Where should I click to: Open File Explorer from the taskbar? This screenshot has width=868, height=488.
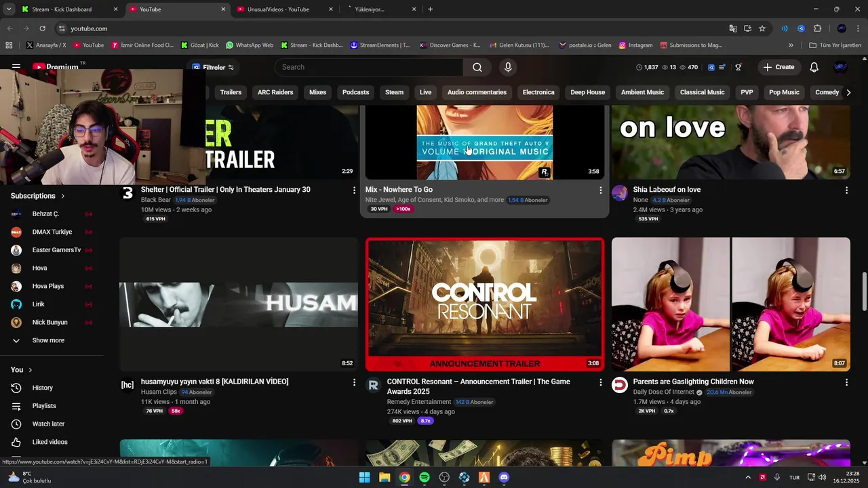(x=384, y=477)
